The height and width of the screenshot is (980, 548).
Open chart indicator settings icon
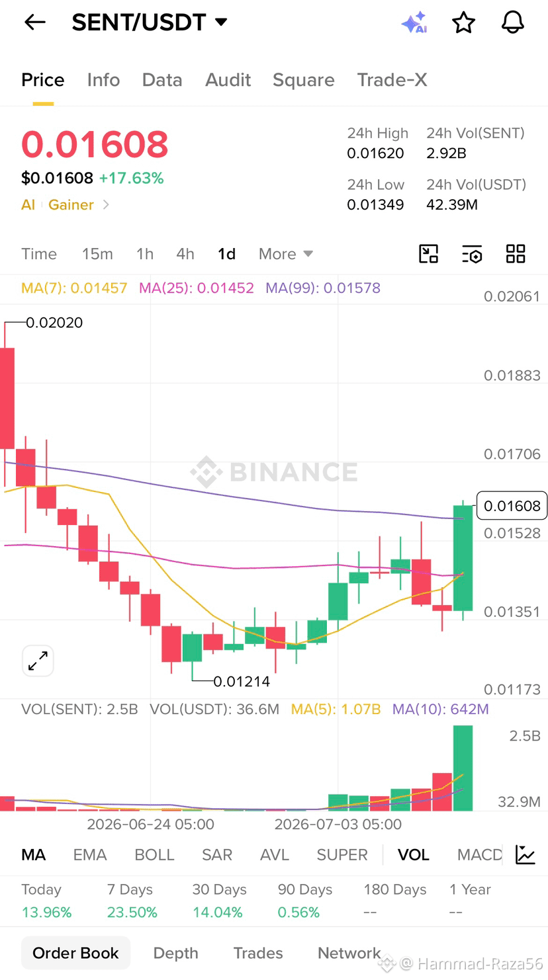pos(472,254)
